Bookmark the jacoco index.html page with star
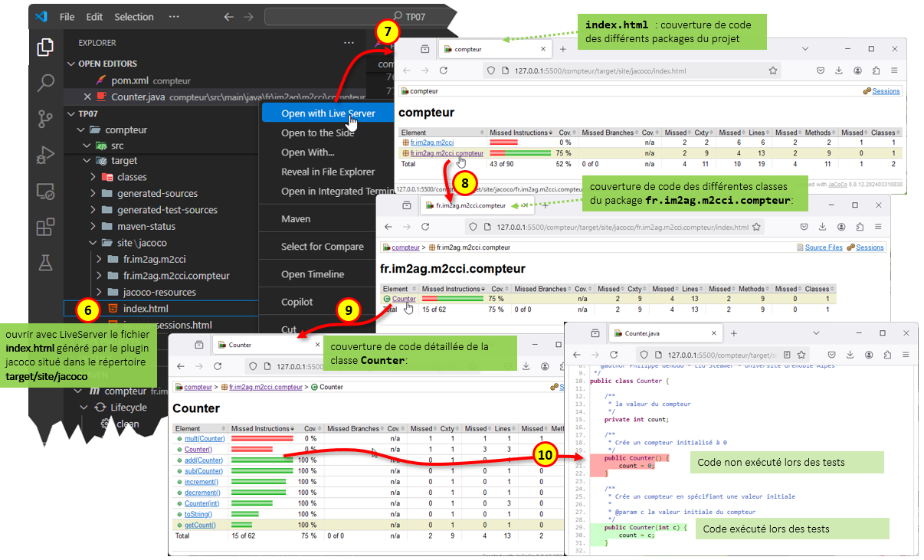 (x=773, y=70)
